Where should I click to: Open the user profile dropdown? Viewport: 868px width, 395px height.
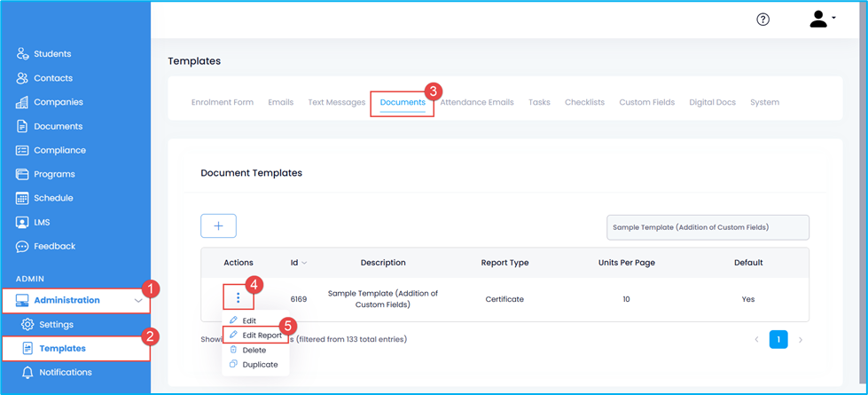(822, 20)
